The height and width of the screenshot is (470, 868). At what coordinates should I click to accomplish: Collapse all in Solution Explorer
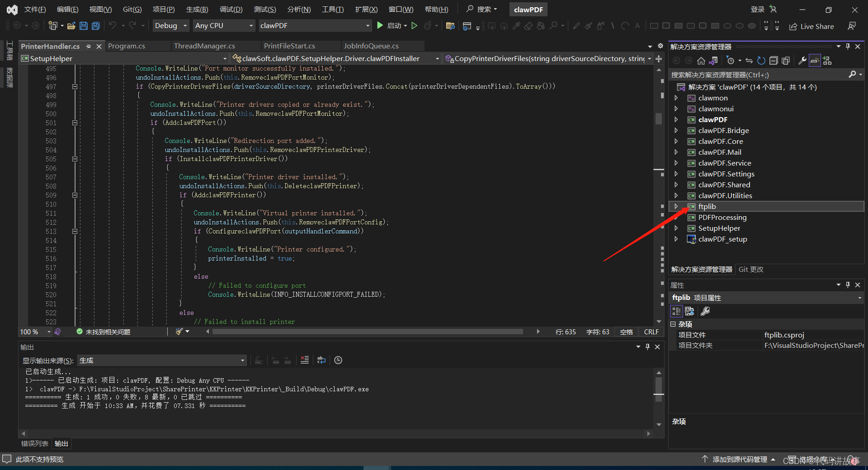point(774,61)
